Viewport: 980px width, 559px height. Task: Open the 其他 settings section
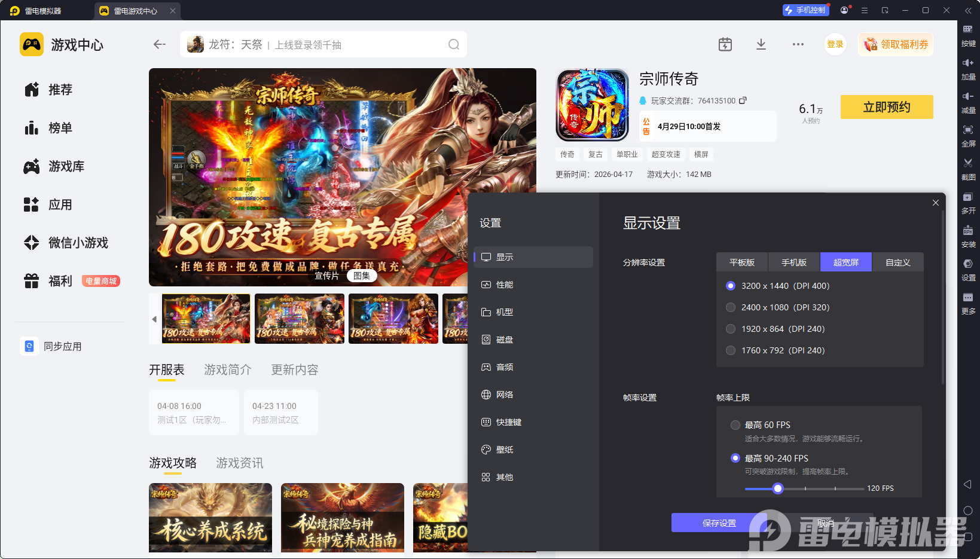pos(533,477)
